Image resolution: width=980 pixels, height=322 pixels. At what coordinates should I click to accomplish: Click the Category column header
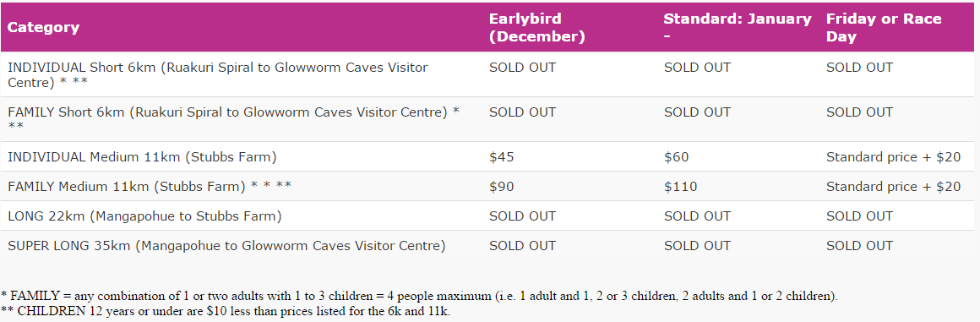(x=44, y=28)
